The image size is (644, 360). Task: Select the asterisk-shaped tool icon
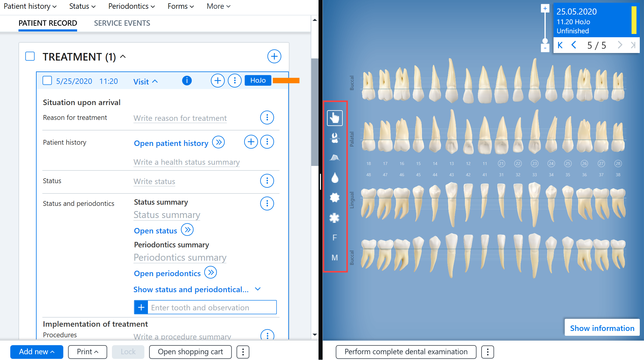coord(335,218)
